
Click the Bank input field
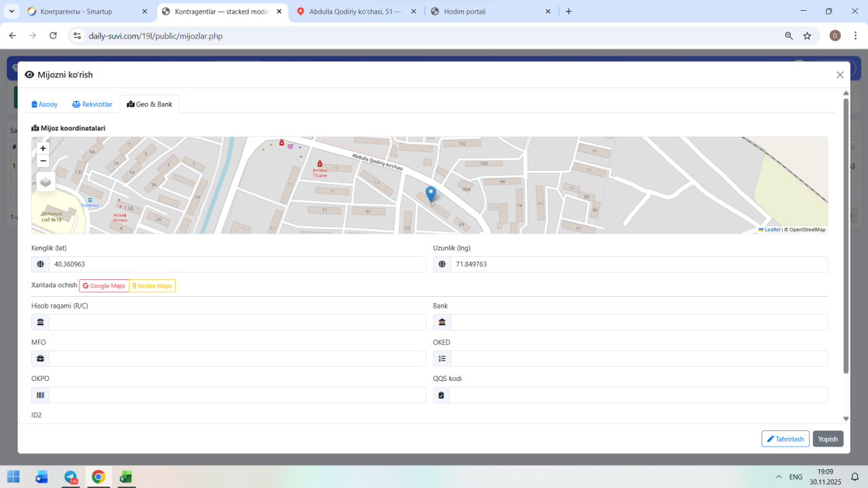tap(638, 323)
